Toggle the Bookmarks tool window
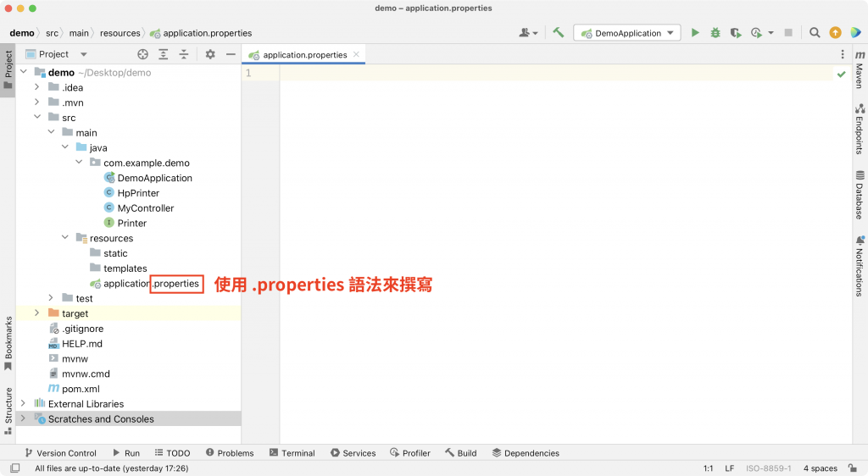Screen dimensions: 868x476 tap(8, 343)
